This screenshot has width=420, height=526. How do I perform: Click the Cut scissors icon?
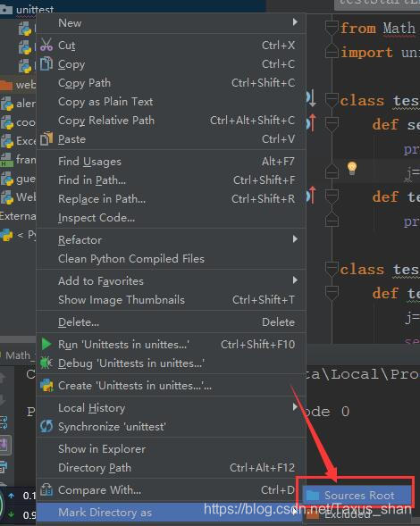(46, 45)
